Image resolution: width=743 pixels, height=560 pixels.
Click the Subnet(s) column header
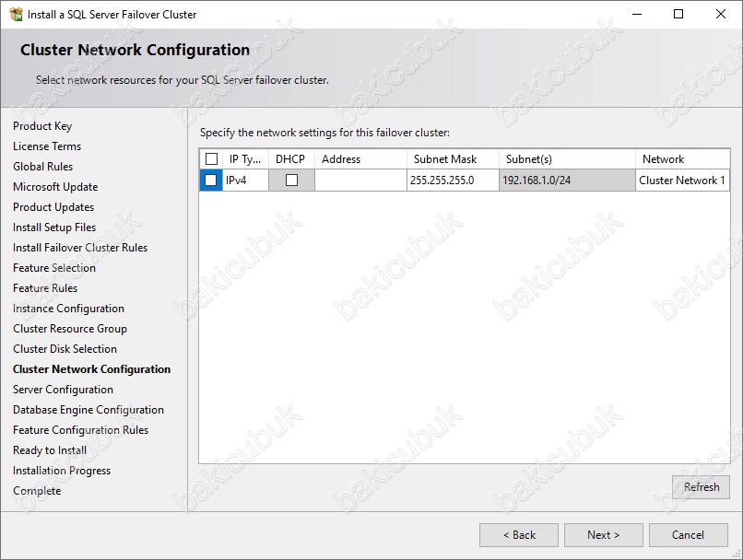[567, 159]
